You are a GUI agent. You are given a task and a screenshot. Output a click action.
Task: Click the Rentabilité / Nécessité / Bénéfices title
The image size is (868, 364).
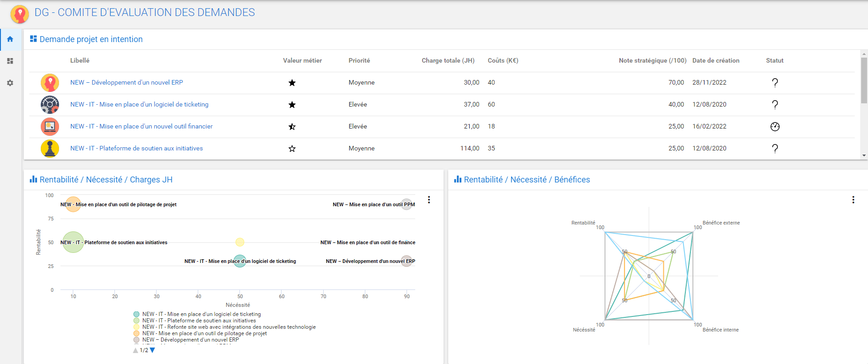[x=527, y=180]
